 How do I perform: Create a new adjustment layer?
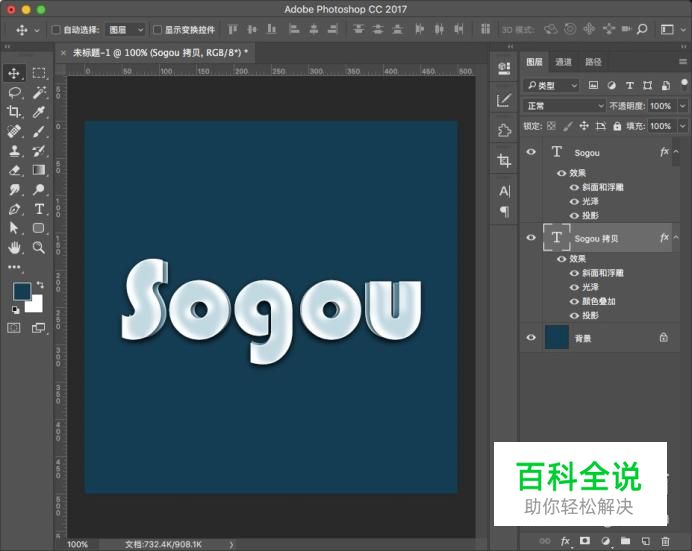[x=606, y=541]
